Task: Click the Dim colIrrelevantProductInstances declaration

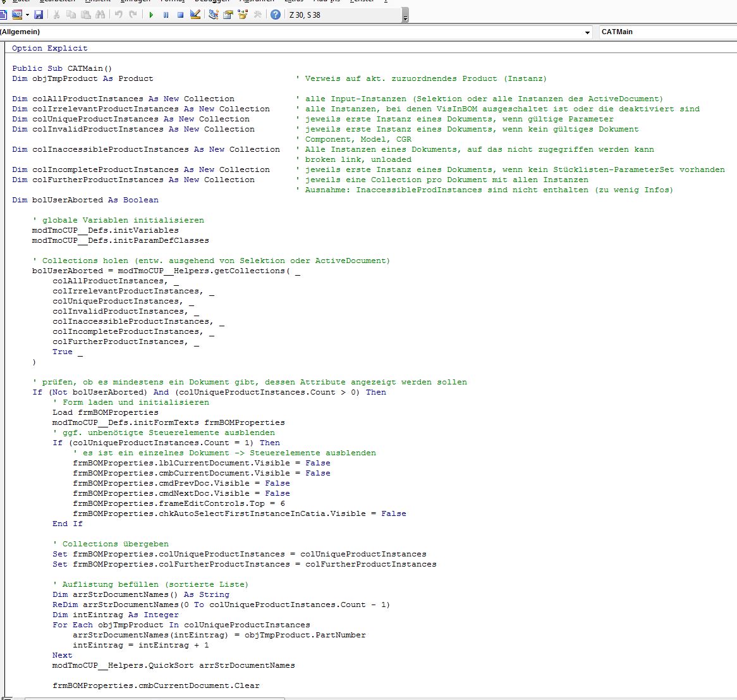Action: click(x=141, y=109)
